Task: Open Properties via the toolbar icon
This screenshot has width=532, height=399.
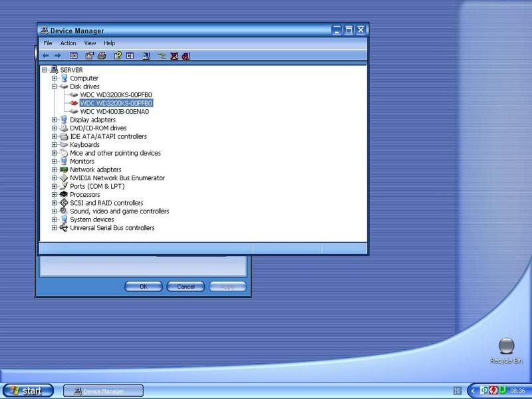Action: click(x=89, y=56)
